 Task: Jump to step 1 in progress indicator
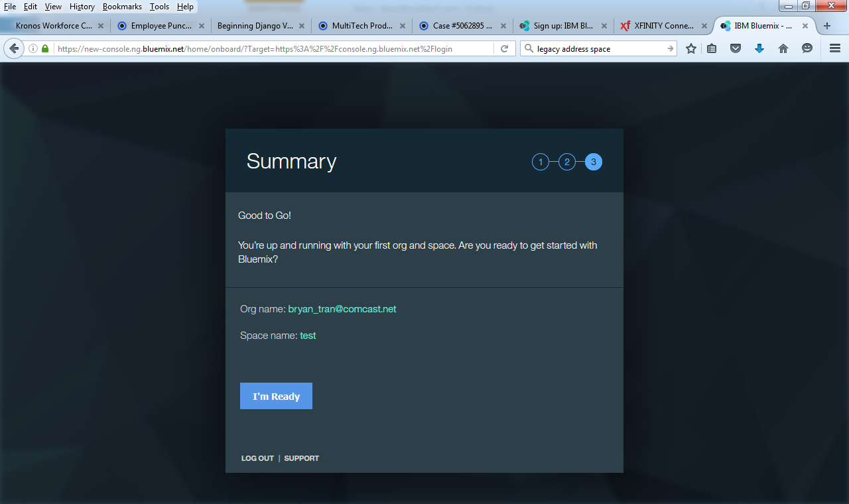coord(541,162)
